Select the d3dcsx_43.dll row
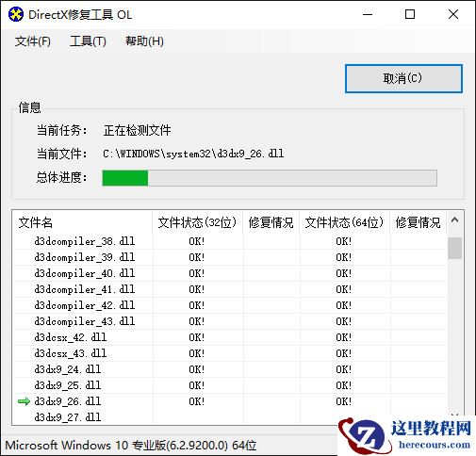Image resolution: width=476 pixels, height=456 pixels. pyautogui.click(x=230, y=353)
